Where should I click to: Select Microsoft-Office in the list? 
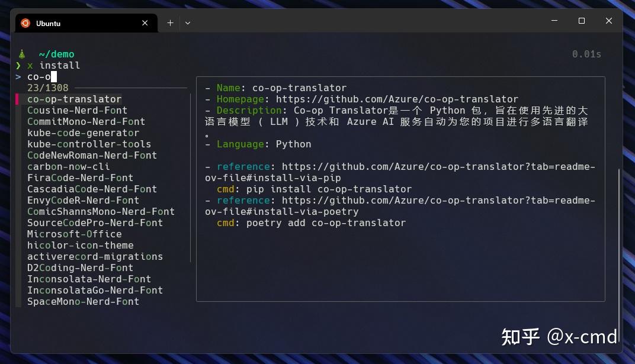point(74,234)
